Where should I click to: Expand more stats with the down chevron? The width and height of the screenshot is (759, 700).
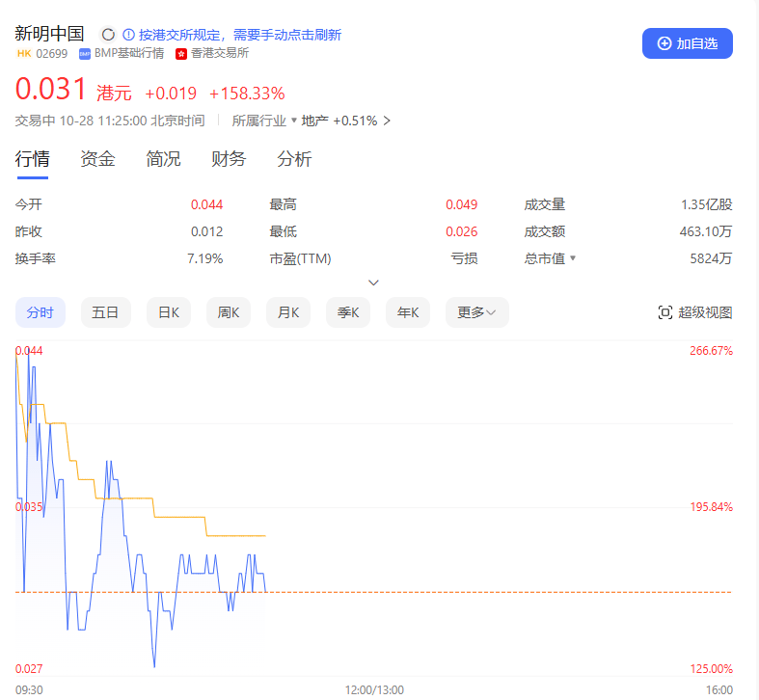point(374,283)
